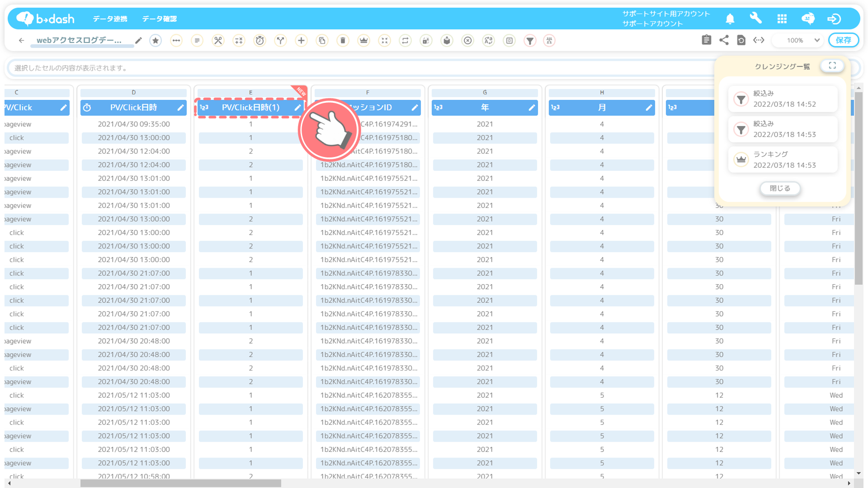
Task: Click the selected cell content field
Action: 360,68
